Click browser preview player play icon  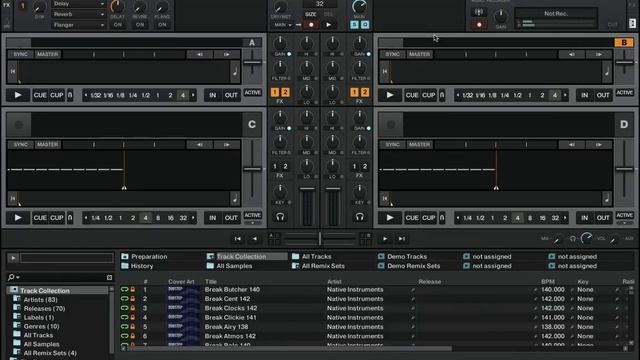pos(13,258)
